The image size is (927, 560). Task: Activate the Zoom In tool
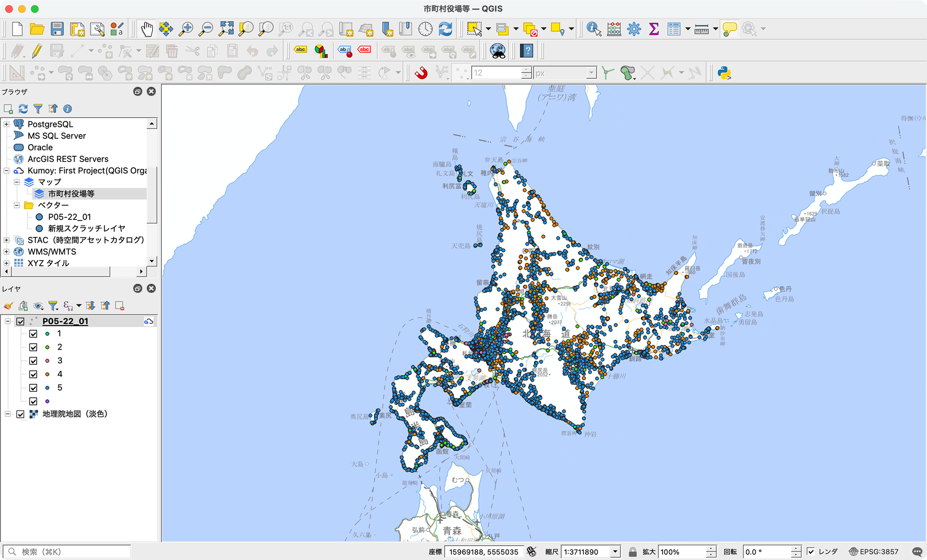[187, 29]
